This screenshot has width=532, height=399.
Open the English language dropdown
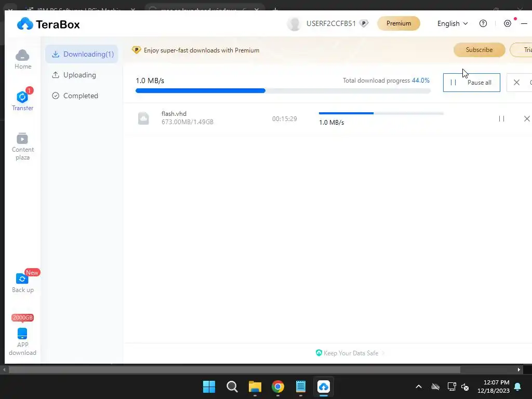point(453,23)
